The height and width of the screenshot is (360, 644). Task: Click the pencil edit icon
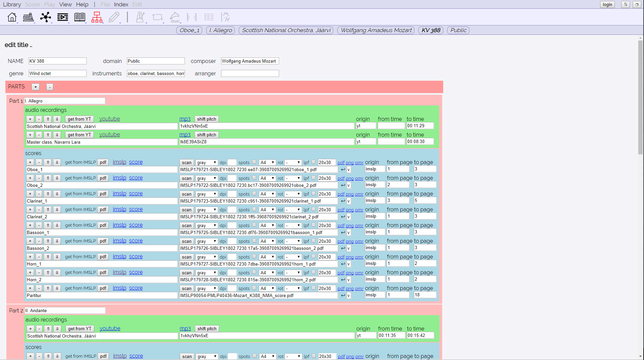point(114,17)
